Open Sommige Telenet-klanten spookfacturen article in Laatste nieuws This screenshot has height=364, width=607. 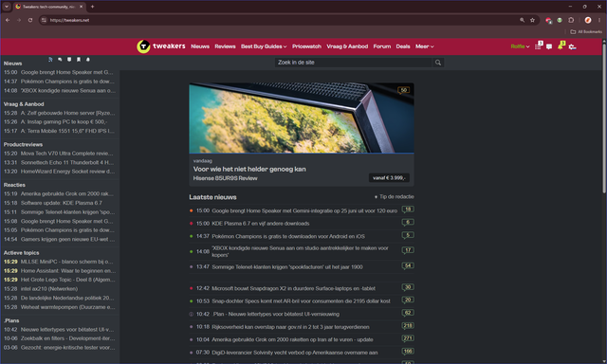point(287,267)
